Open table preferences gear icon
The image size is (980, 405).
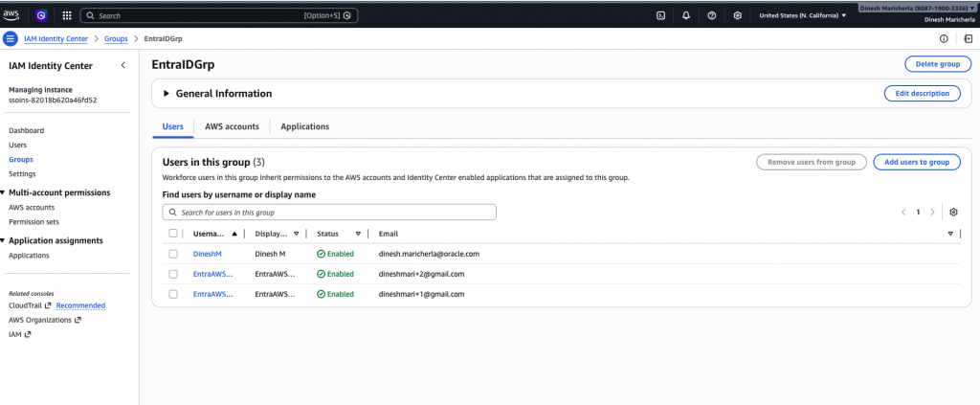pos(953,213)
